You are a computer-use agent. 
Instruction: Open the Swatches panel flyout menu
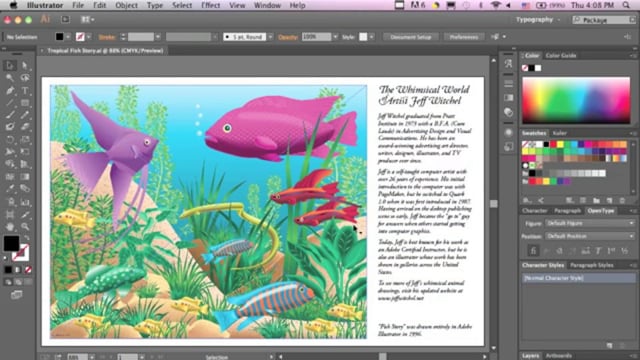633,133
